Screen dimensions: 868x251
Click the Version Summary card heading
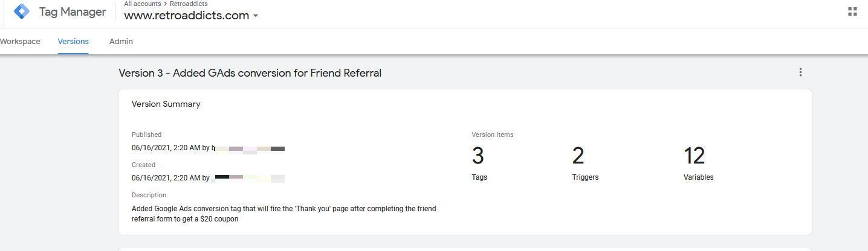166,104
